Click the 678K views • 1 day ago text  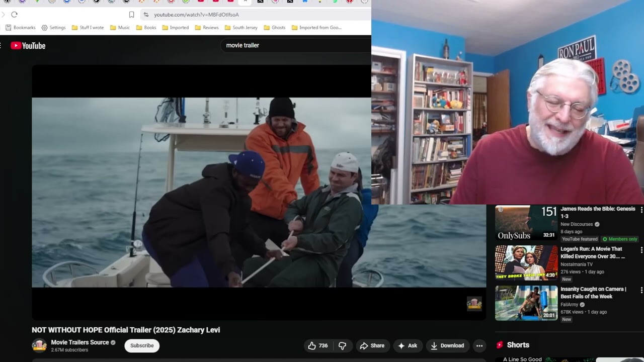pyautogui.click(x=584, y=312)
